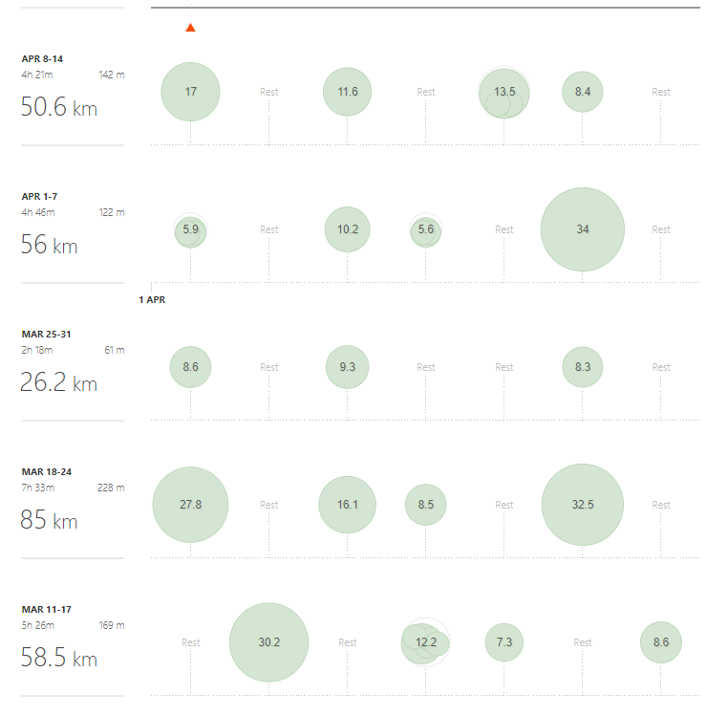Open the 17 km run in Apr 8-14
The height and width of the screenshot is (716, 728).
(x=190, y=92)
